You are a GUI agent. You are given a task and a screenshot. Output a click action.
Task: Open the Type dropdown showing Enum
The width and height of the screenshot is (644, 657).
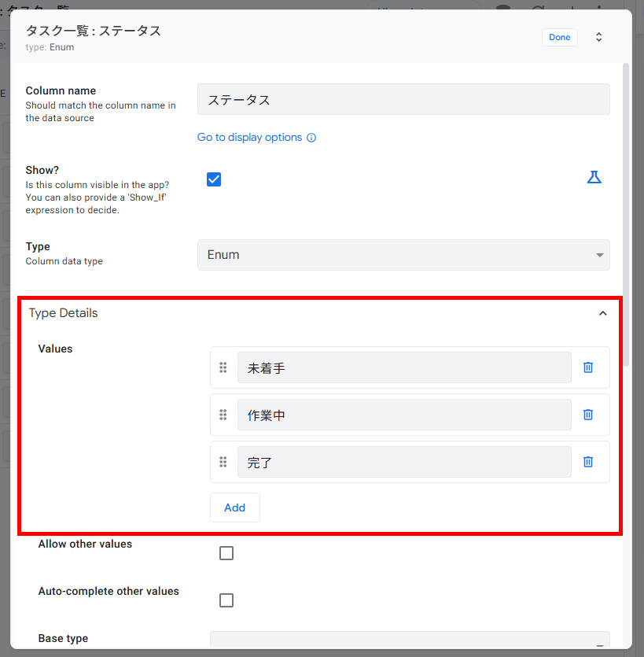[x=403, y=255]
